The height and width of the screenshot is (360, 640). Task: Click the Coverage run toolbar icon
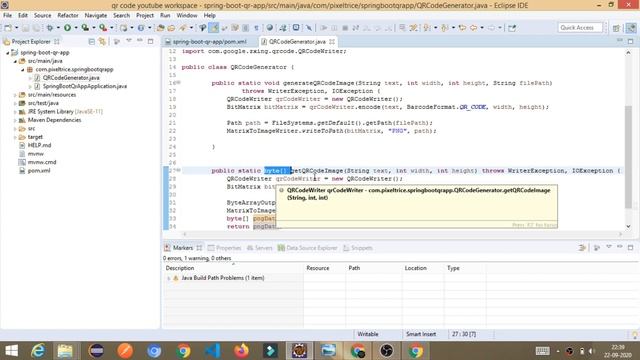point(85,28)
